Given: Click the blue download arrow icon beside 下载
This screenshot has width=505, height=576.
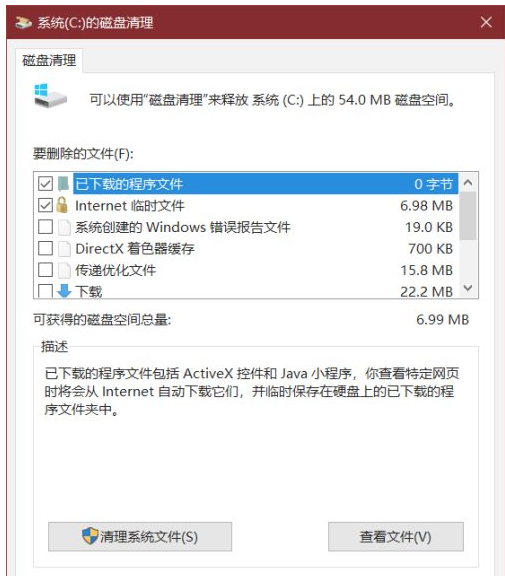Looking at the screenshot, I should (64, 291).
